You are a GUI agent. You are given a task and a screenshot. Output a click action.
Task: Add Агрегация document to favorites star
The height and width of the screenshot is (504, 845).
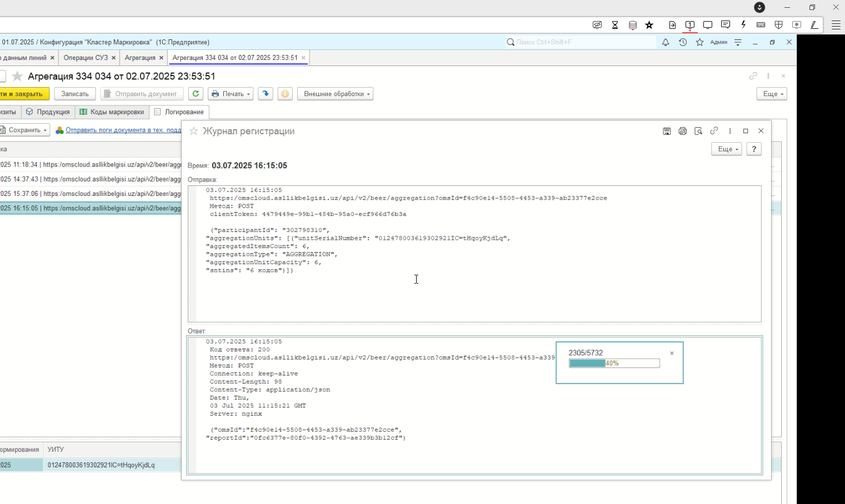coord(17,76)
